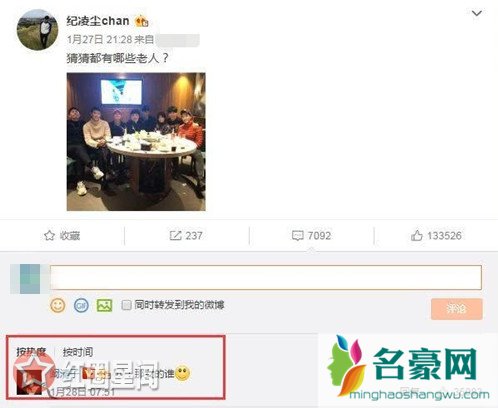Switch to 按热度 sorting tab
The width and height of the screenshot is (498, 408).
point(31,352)
